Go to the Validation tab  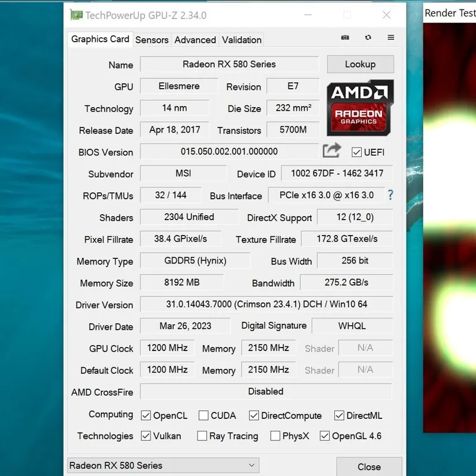242,40
